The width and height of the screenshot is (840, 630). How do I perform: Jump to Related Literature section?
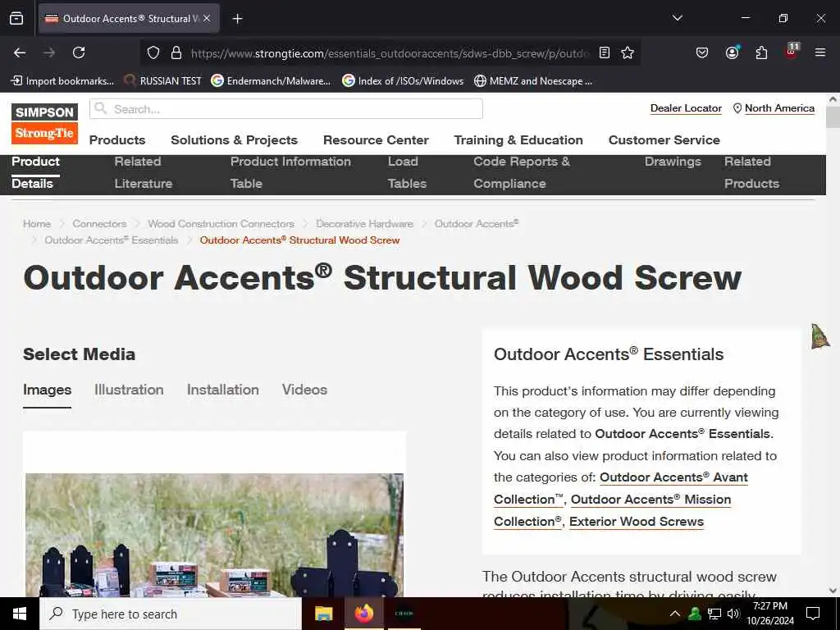click(143, 172)
